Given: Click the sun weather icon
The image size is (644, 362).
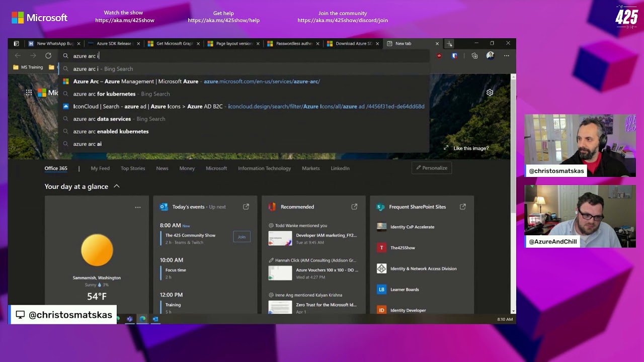Looking at the screenshot, I should tap(97, 250).
